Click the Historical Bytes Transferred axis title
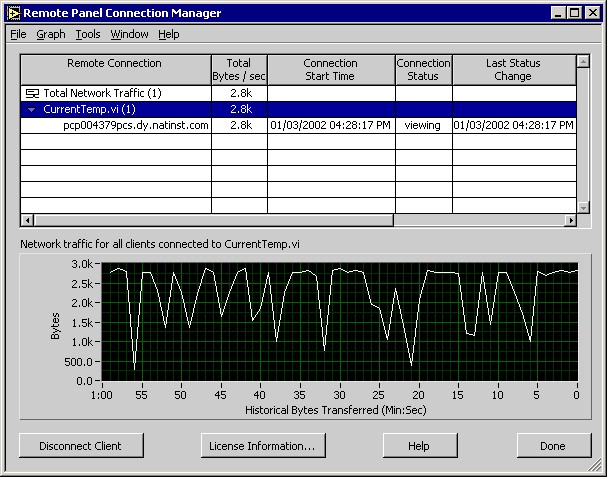607x477 pixels. pyautogui.click(x=336, y=410)
